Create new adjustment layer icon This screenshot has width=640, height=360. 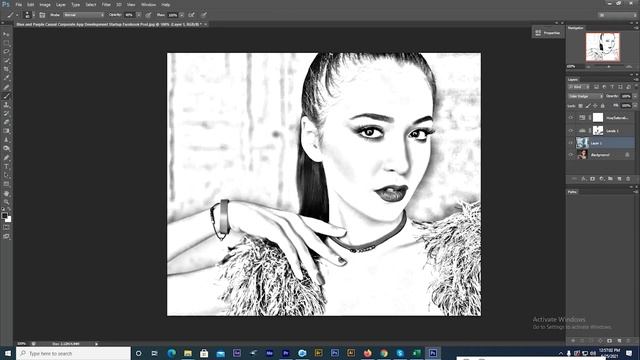[x=601, y=179]
